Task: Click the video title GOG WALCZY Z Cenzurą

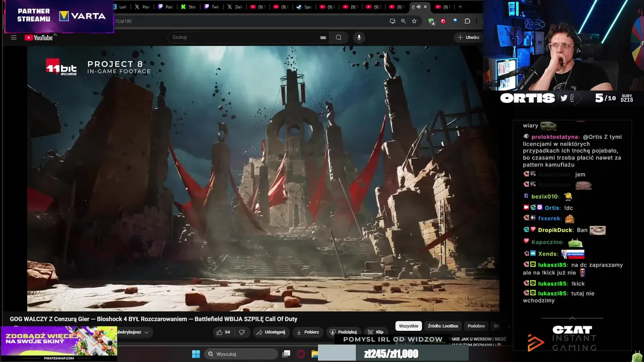Action: click(x=153, y=319)
